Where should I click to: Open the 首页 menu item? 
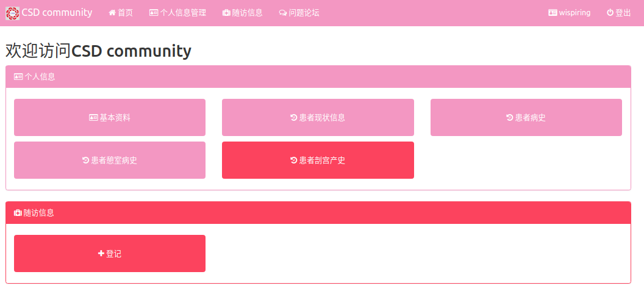click(125, 13)
